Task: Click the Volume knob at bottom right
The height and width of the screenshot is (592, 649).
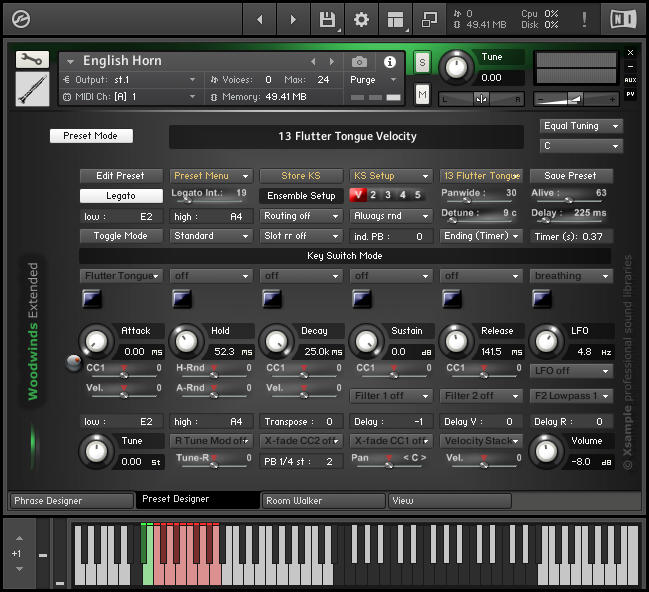Action: point(546,452)
